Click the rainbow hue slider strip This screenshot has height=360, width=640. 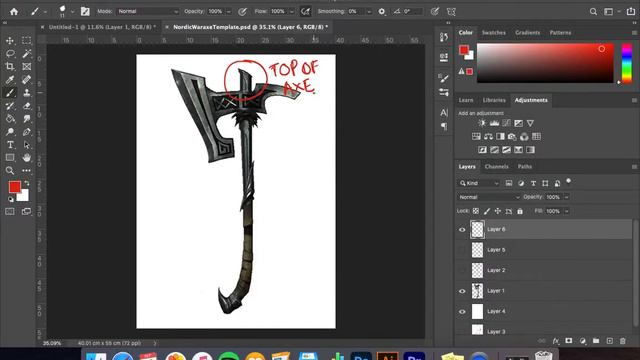coord(627,63)
